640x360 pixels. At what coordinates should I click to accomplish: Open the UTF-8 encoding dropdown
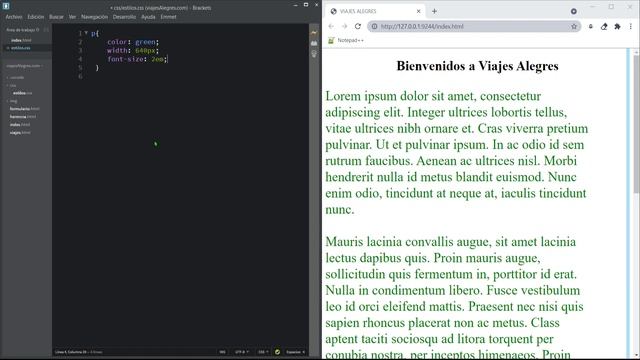(242, 352)
